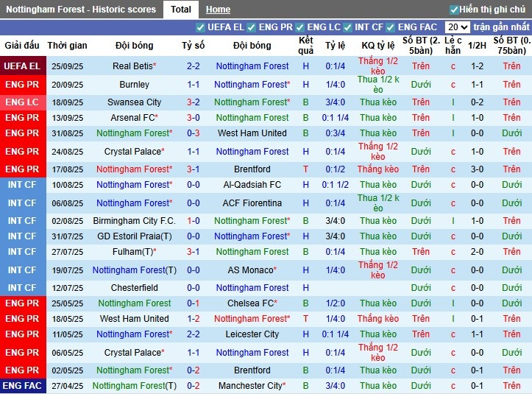Open Chesterfield team link
This screenshot has height=394, width=532.
(134, 288)
